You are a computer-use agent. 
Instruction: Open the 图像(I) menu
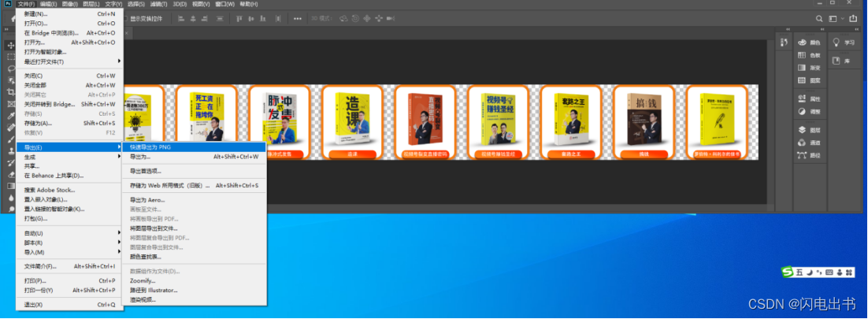point(70,4)
